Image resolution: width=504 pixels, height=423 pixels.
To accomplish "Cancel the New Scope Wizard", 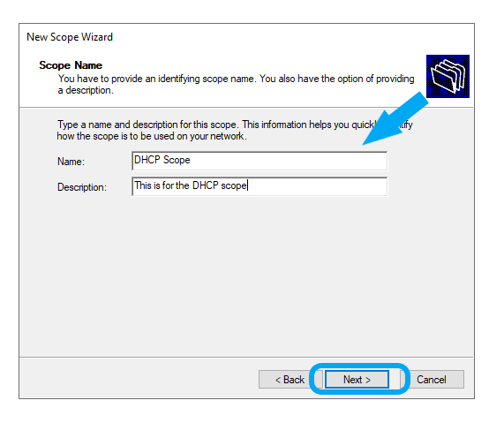I will (x=431, y=379).
